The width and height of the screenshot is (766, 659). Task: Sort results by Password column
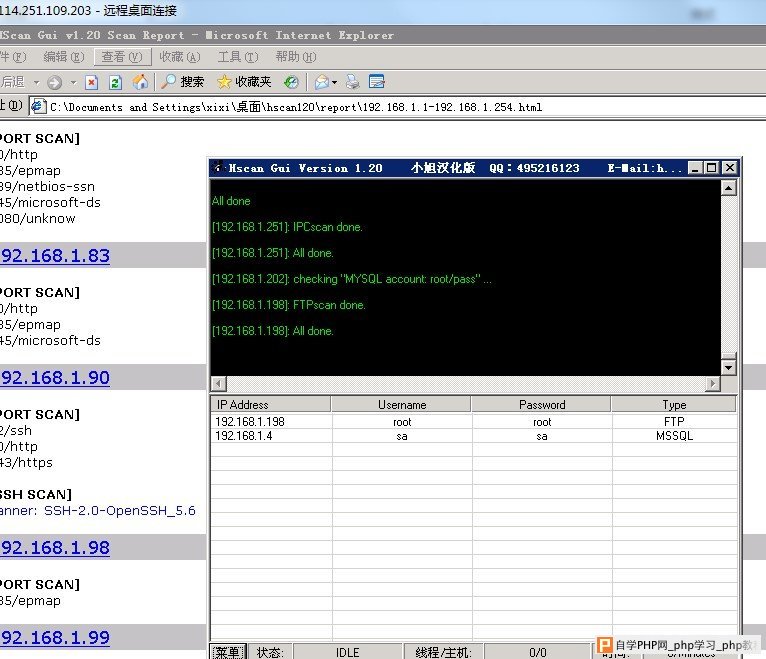541,404
